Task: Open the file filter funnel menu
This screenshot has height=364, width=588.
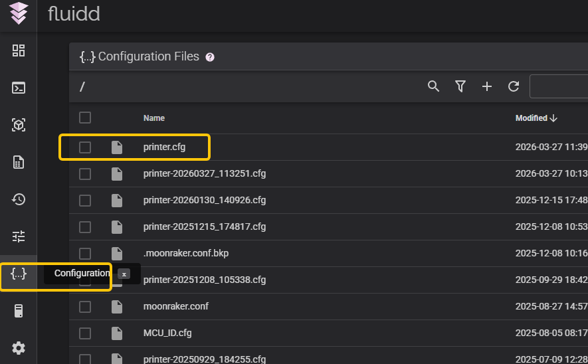Action: (x=460, y=86)
